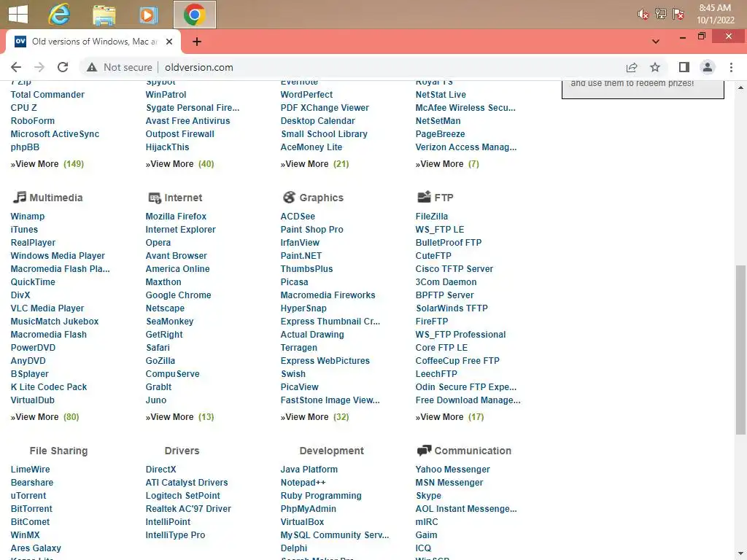
Task: Click the scrollbar down arrow
Action: (741, 554)
